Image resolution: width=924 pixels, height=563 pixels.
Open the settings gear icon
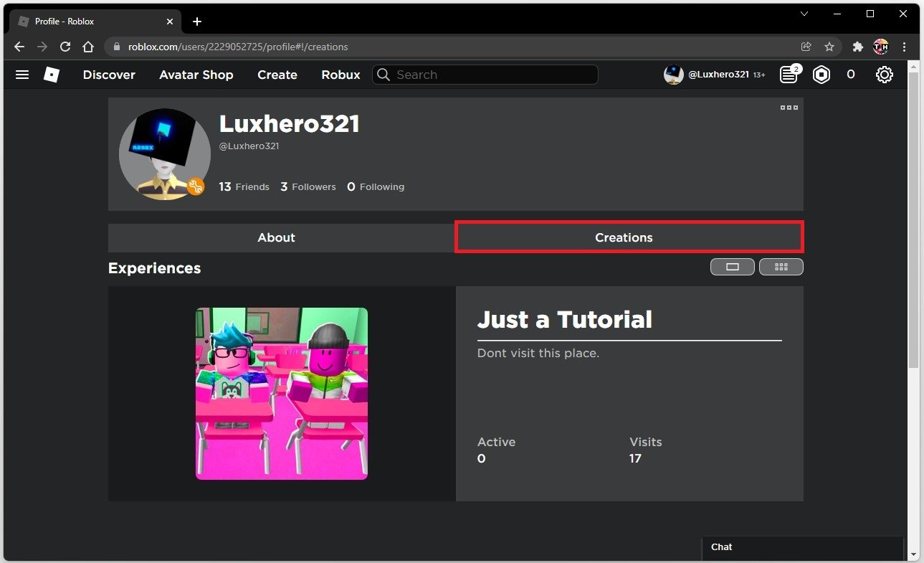point(885,75)
